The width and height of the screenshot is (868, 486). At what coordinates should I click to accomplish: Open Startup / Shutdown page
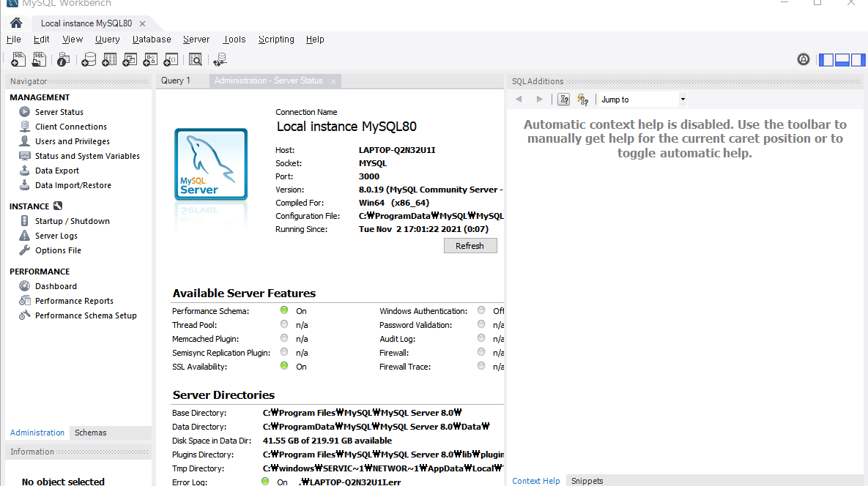coord(73,220)
